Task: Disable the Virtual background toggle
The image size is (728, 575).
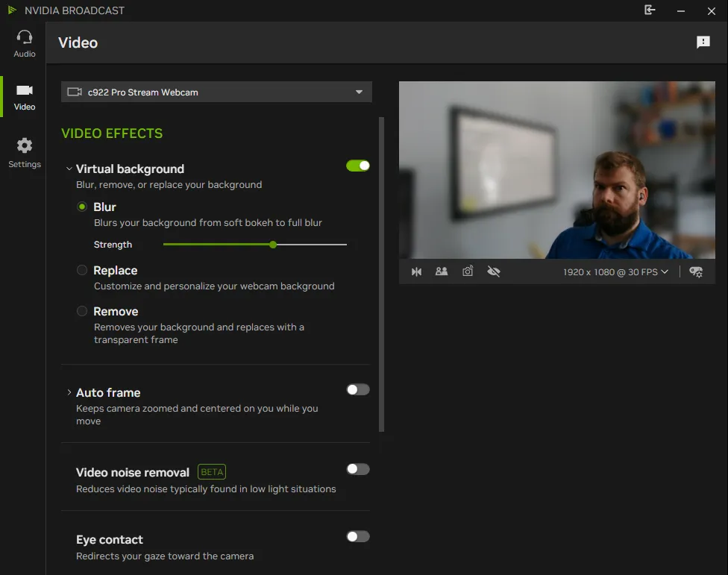Action: point(358,166)
